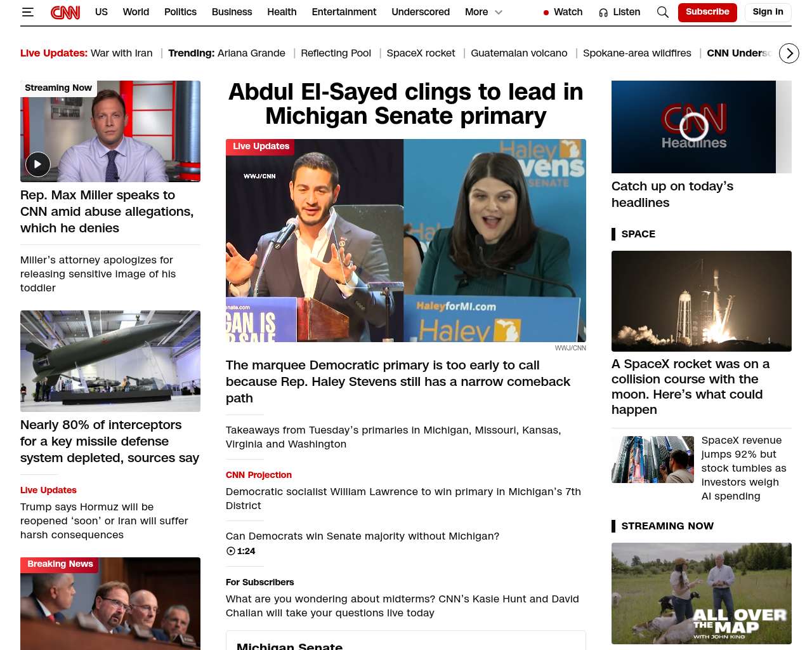Screen dimensions: 812x650
Task: Click the 'Michigan Senate' results card heading
Action: tap(289, 646)
